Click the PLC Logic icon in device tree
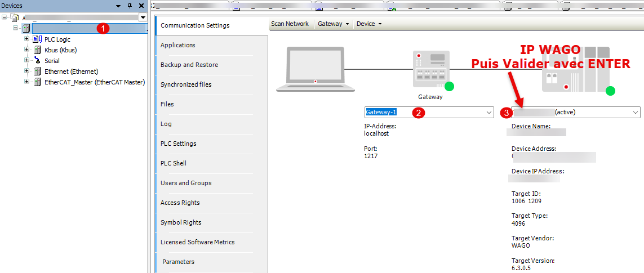 point(37,39)
